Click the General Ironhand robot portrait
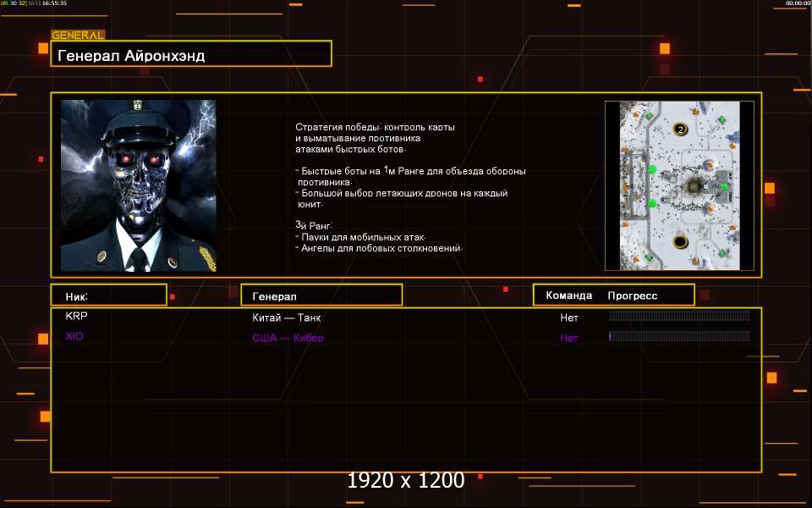The image size is (812, 508). 138,185
